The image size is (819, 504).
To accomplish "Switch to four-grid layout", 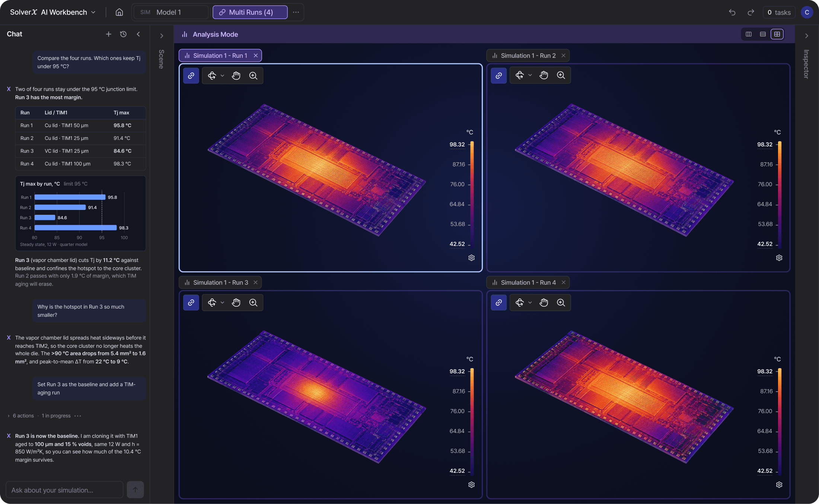I will click(777, 34).
